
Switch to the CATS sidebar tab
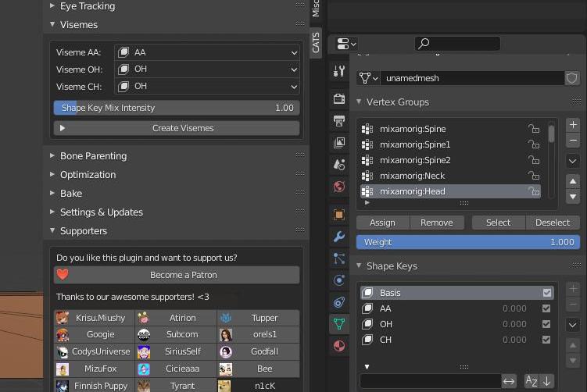point(316,42)
